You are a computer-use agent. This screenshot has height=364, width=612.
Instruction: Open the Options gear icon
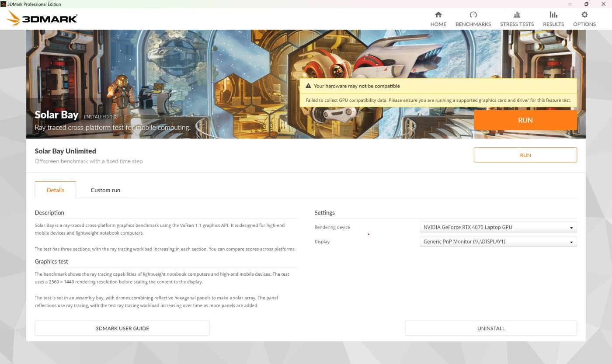pyautogui.click(x=584, y=14)
